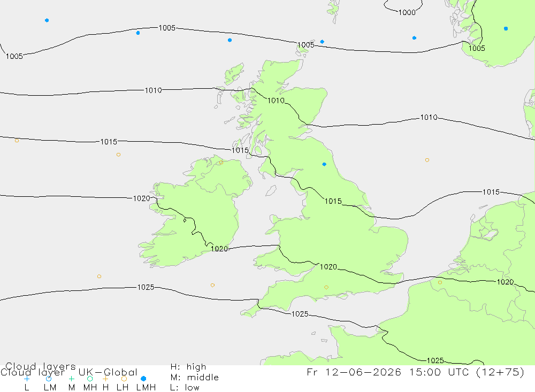Click the orange plus H legend symbol

coord(105,379)
